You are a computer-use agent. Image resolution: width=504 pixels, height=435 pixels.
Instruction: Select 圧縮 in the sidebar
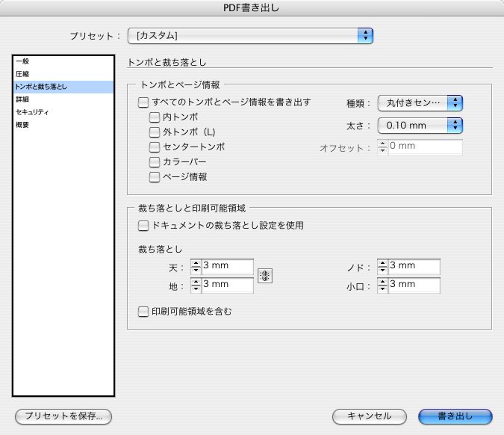63,74
